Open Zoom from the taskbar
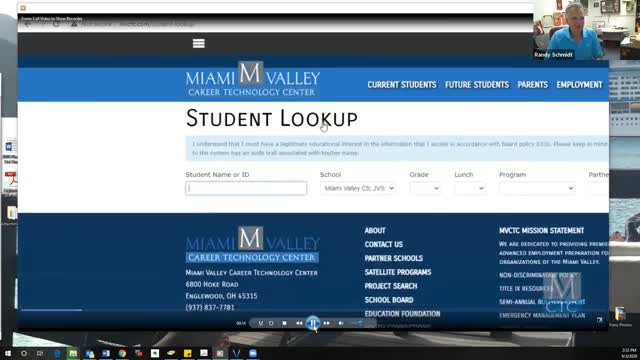Screen dimensions: 640x360 pyautogui.click(x=253, y=353)
